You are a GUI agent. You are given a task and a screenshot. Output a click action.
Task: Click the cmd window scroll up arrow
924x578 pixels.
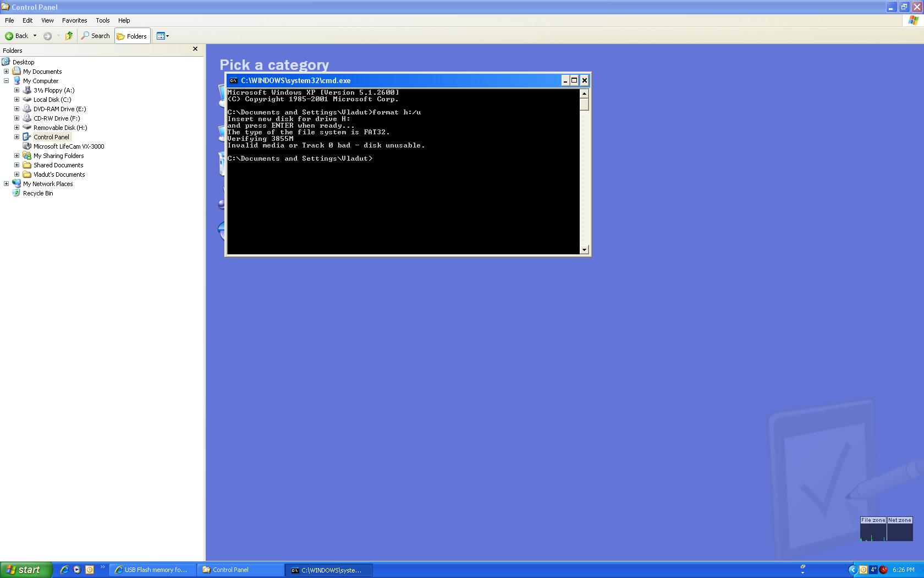[x=584, y=93]
